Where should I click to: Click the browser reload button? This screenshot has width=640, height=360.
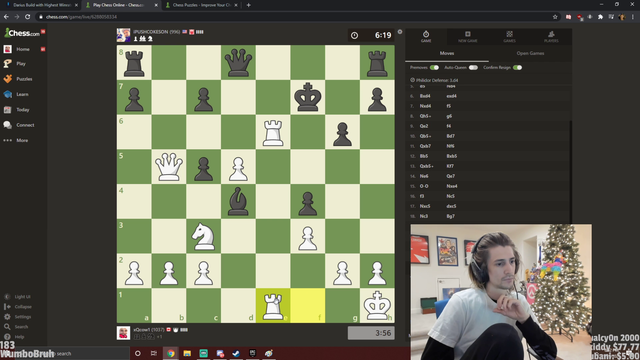[27, 17]
